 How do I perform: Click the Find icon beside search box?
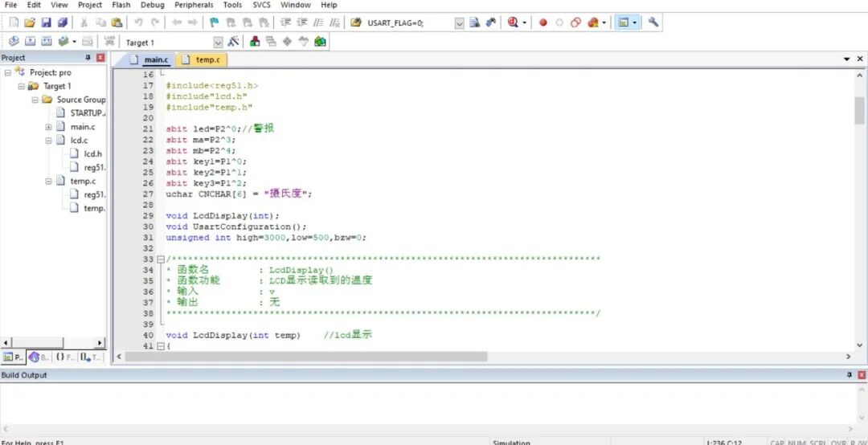click(474, 22)
